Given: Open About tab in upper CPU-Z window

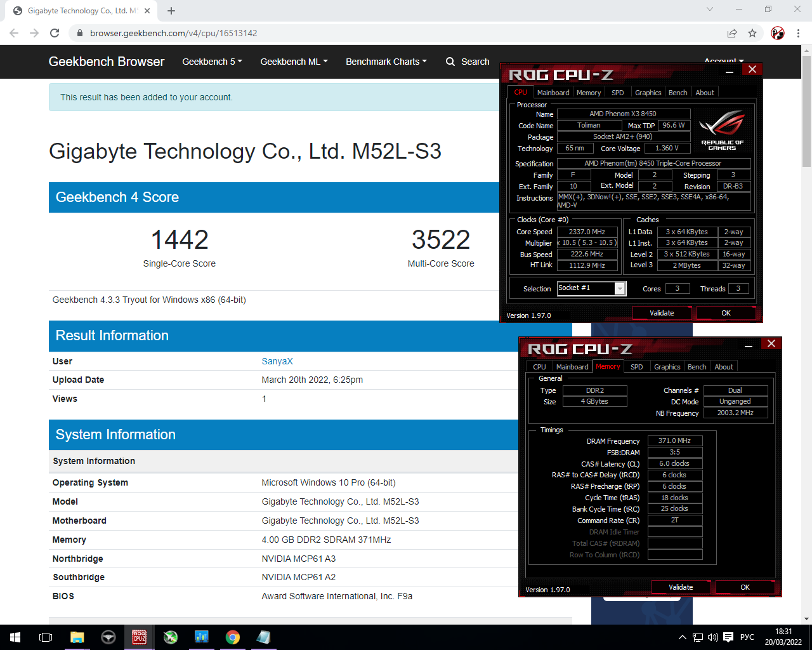Looking at the screenshot, I should 705,93.
